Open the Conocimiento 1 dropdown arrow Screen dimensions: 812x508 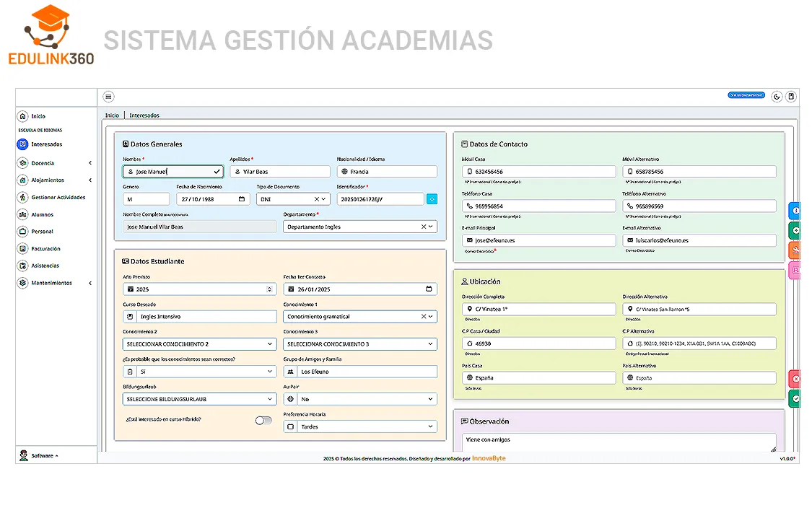[x=430, y=316]
